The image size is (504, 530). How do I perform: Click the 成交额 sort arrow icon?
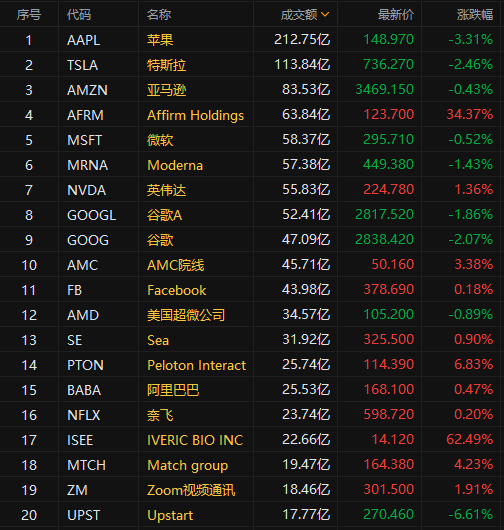(325, 14)
